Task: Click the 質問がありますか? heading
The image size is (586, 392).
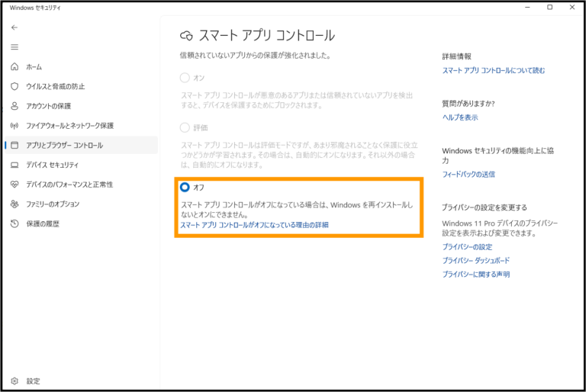Action: [468, 104]
